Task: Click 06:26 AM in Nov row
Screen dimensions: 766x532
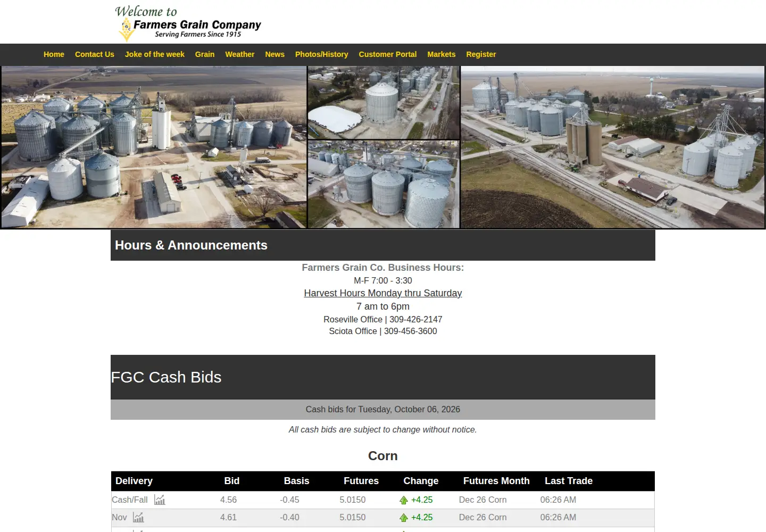Action: click(558, 517)
